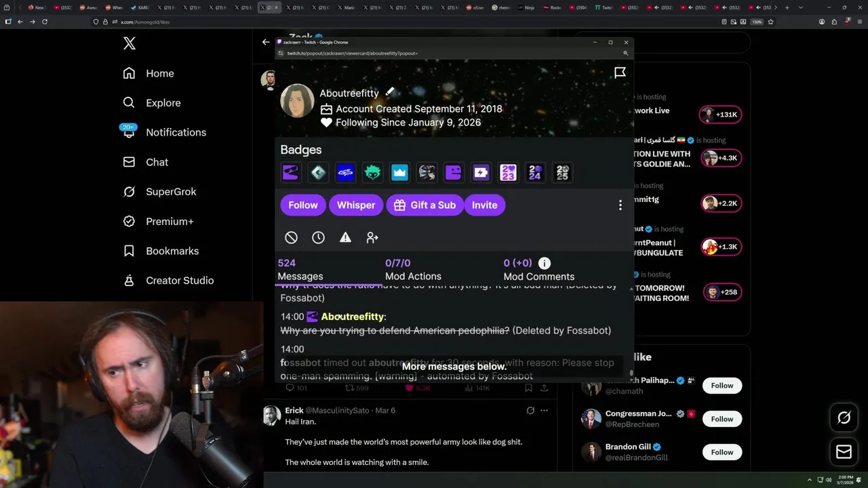
Task: Click the green spiky creature badge
Action: (372, 173)
